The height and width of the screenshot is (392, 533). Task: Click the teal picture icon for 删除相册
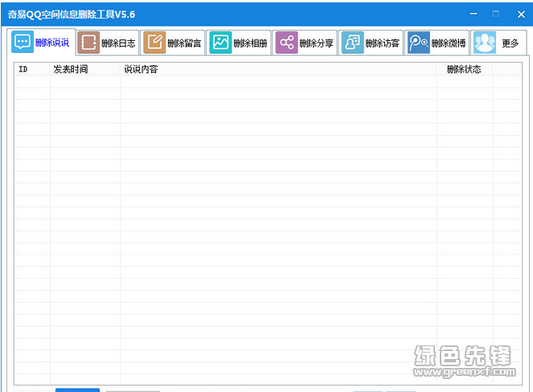220,43
